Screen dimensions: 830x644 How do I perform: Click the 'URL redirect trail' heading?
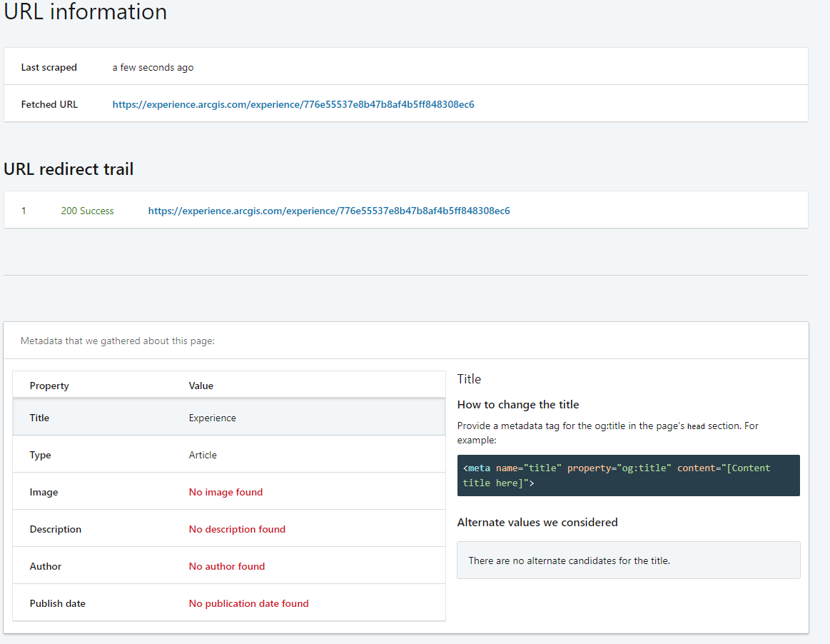click(69, 169)
